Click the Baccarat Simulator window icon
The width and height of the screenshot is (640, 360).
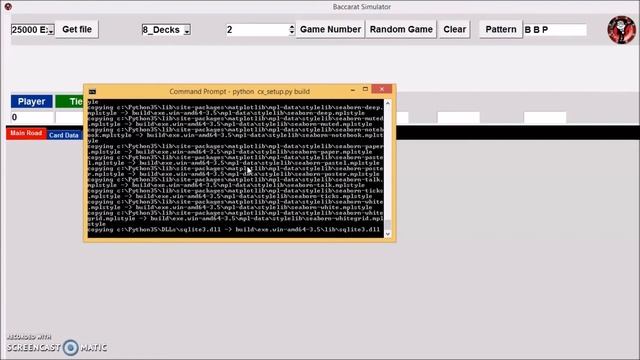pos(8,7)
